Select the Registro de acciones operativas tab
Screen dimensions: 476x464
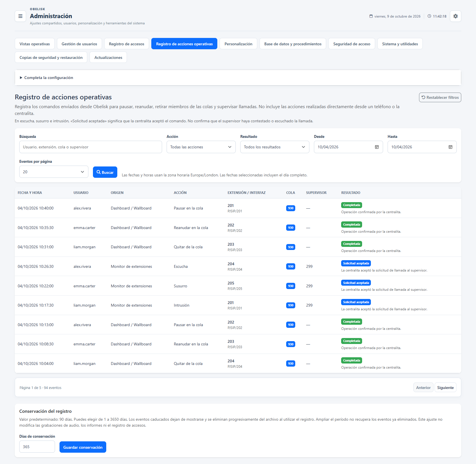tap(184, 44)
